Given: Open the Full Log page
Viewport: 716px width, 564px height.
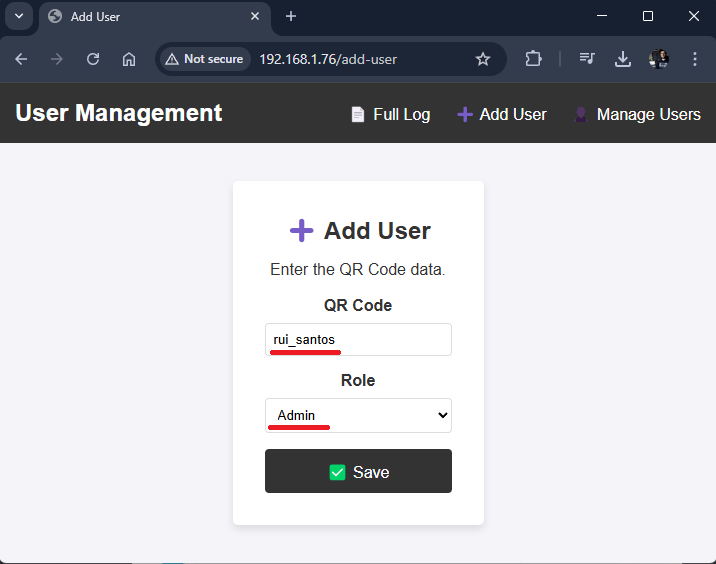Looking at the screenshot, I should pyautogui.click(x=391, y=115).
